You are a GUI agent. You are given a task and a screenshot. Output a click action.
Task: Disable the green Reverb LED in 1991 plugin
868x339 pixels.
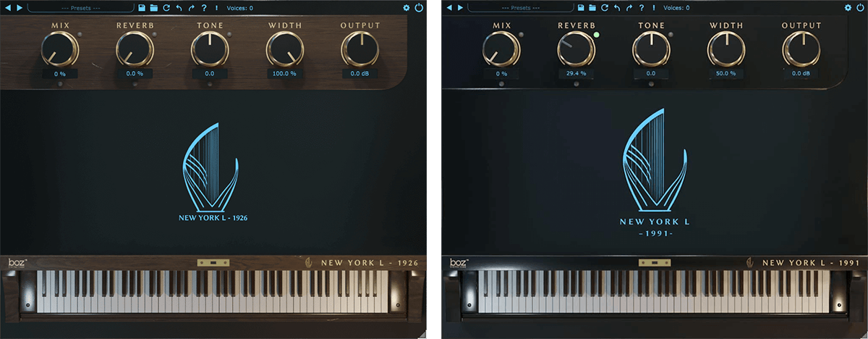597,35
